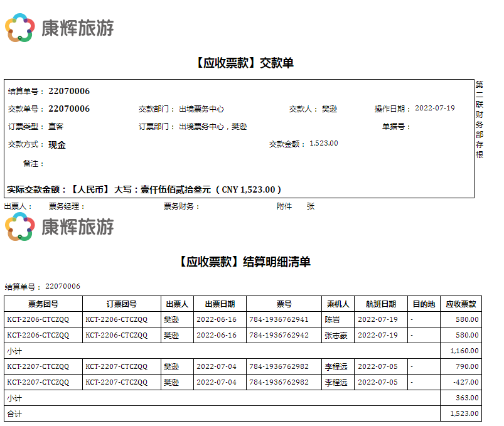
Task: Click passenger name 张志豪
Action: pos(336,335)
